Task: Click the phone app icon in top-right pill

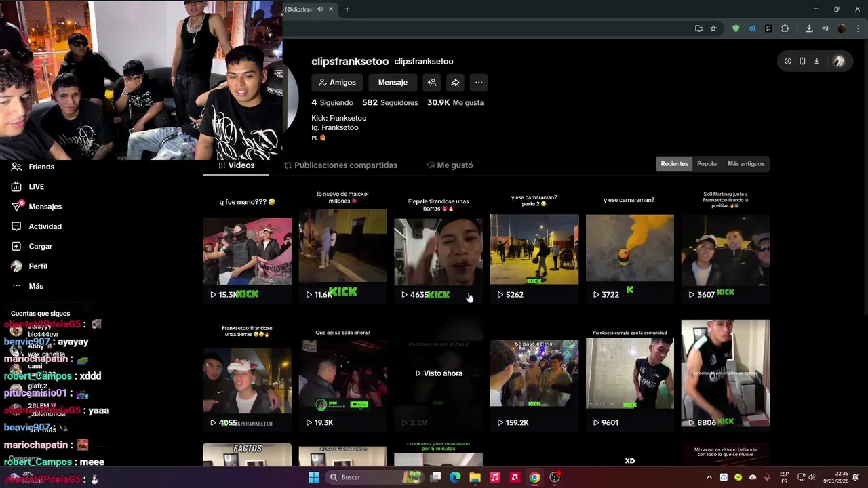Action: pyautogui.click(x=802, y=61)
